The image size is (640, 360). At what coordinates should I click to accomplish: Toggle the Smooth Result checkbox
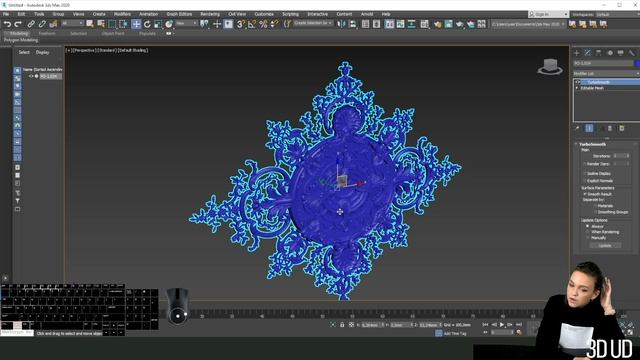point(584,194)
